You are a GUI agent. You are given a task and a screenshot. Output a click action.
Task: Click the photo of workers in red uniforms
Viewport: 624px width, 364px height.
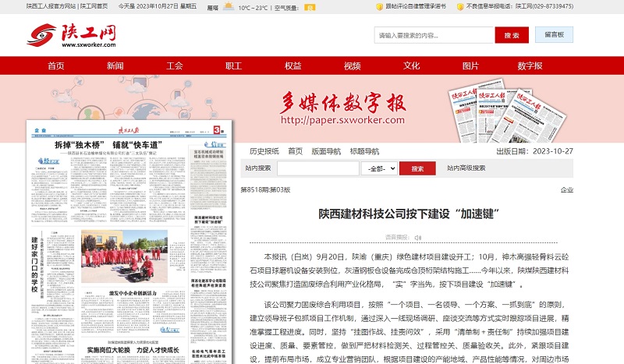click(x=125, y=256)
